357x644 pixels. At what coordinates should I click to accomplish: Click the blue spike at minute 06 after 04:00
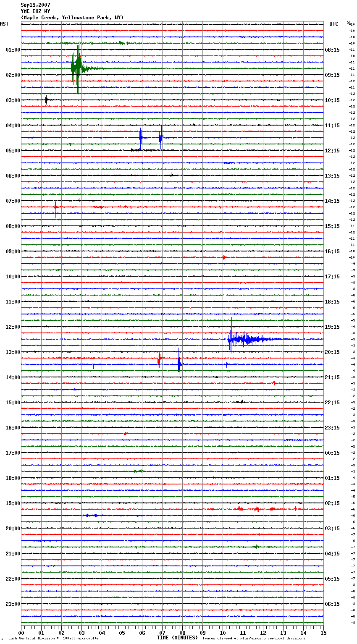click(x=141, y=136)
